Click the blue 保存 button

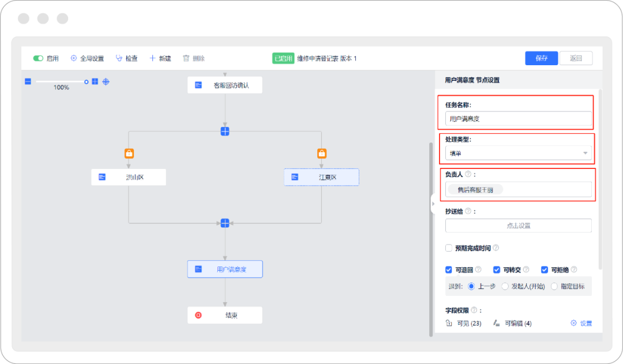[x=541, y=58]
